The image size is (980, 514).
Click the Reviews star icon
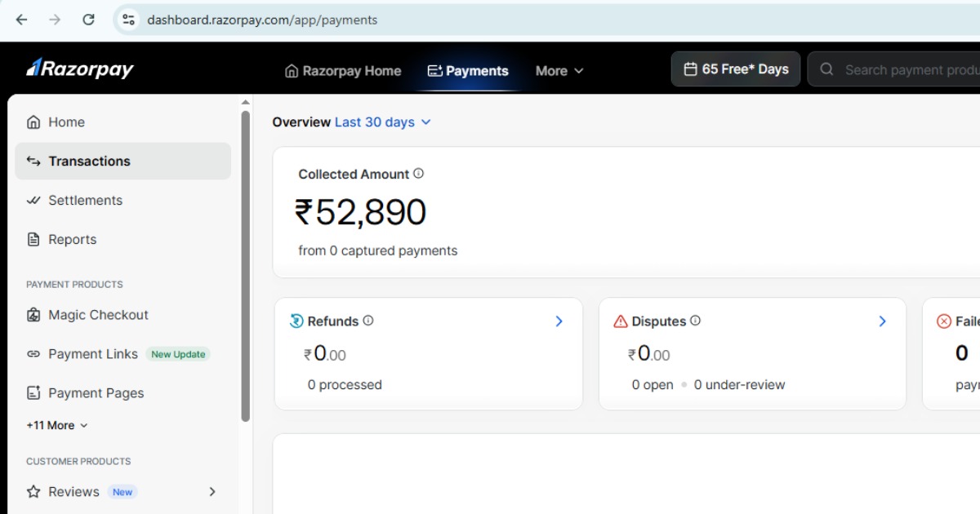click(x=33, y=492)
